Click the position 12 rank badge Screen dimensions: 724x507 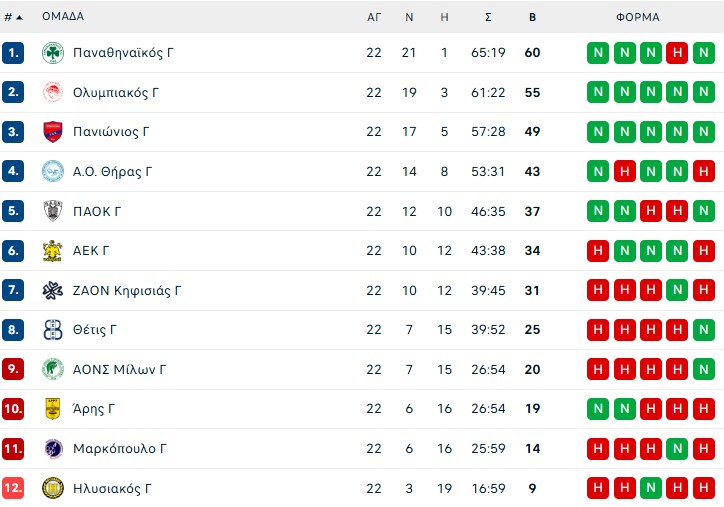(13, 489)
